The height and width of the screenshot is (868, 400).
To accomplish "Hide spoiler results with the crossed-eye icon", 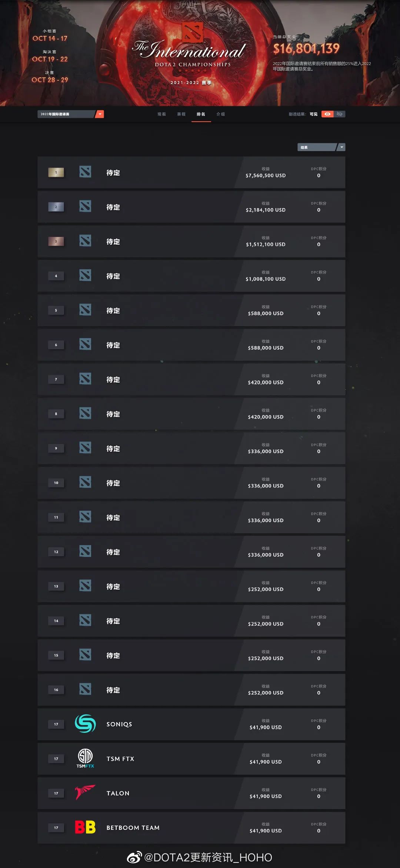I will 339,114.
